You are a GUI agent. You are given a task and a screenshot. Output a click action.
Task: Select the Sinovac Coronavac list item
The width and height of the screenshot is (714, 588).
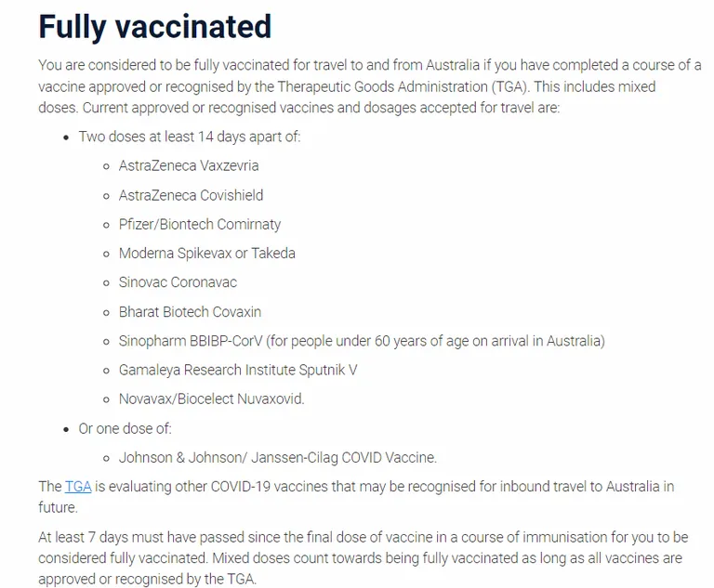click(x=178, y=282)
